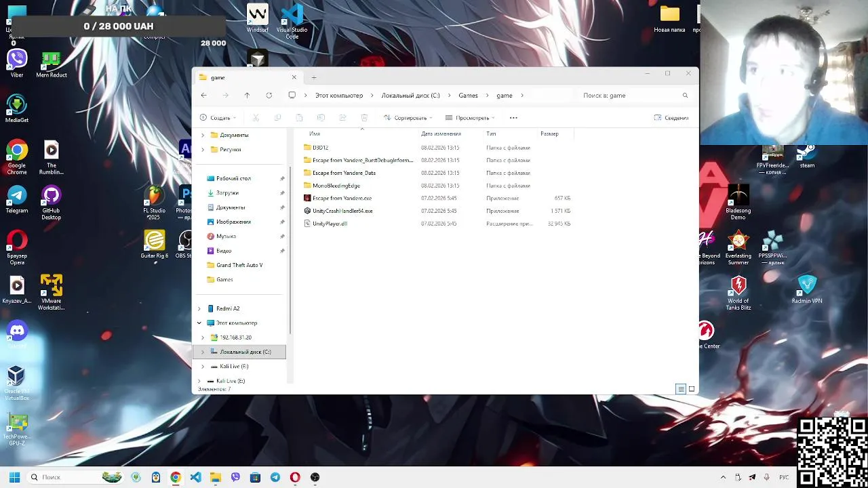Select UnityPlayer.dll file
This screenshot has width=868, height=488.
tap(330, 224)
